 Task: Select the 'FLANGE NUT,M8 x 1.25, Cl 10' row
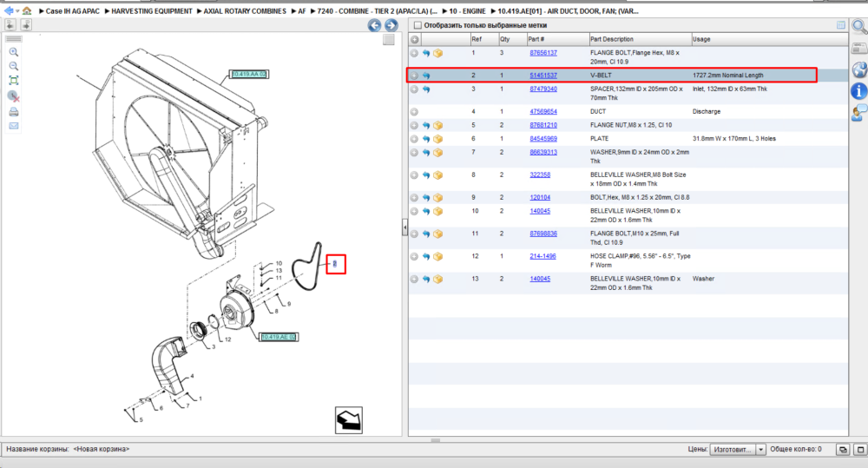pos(628,125)
